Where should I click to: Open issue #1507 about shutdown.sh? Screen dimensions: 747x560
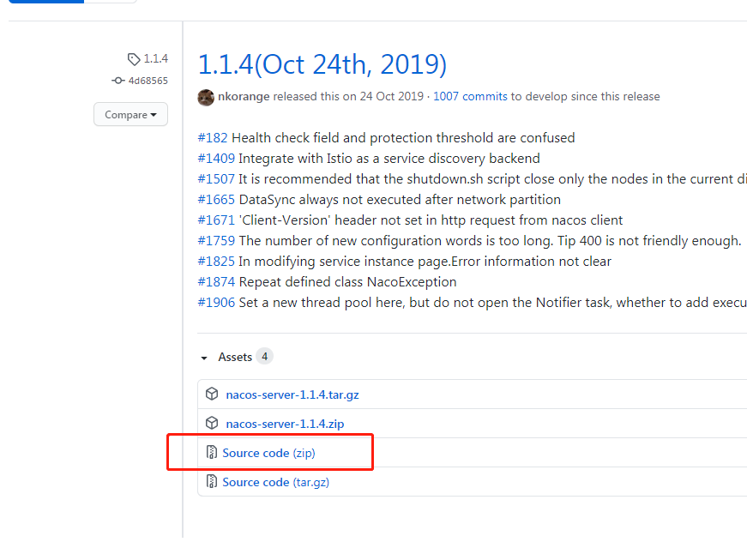pos(216,179)
